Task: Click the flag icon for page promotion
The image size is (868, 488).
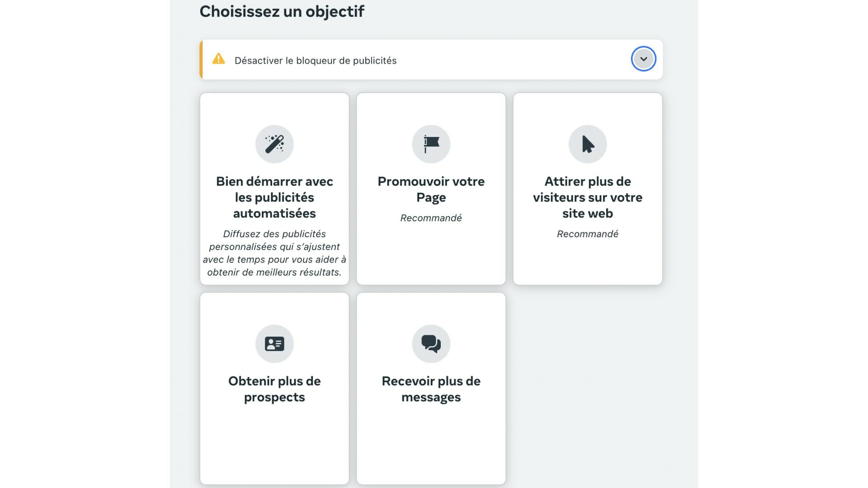Action: 431,144
